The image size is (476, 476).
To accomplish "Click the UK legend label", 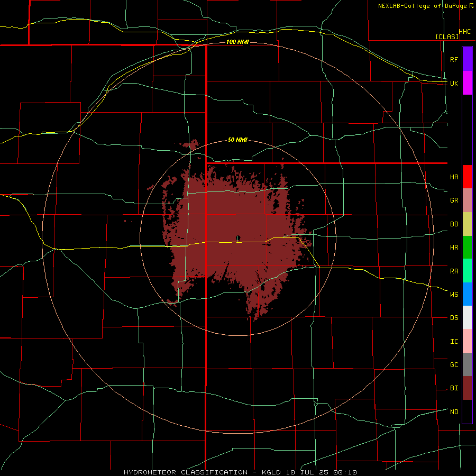I will click(x=454, y=83).
